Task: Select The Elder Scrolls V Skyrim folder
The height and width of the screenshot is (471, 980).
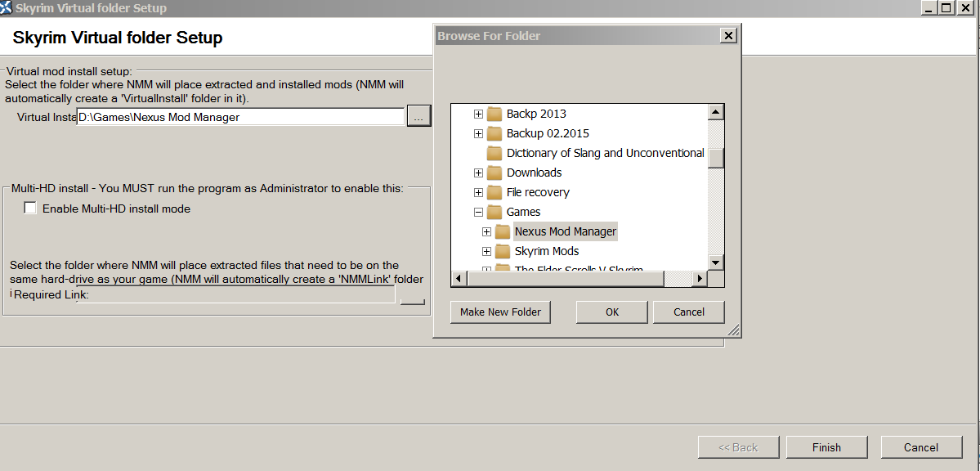Action: point(578,269)
